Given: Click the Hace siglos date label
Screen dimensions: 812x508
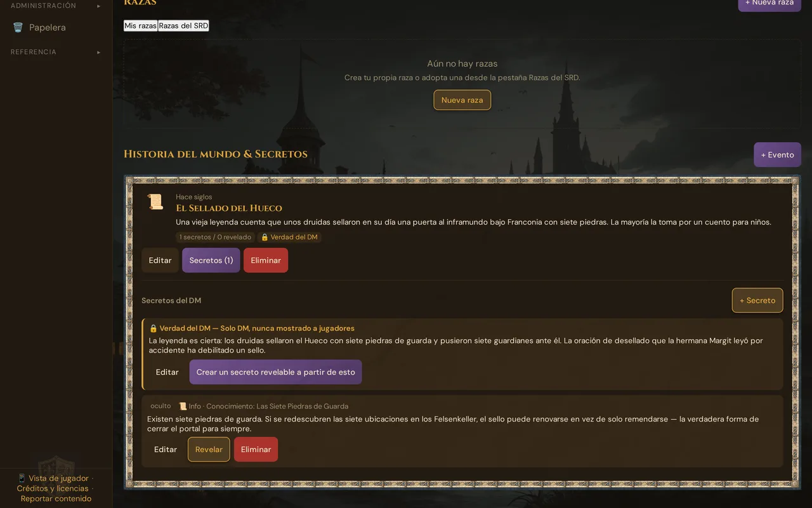Looking at the screenshot, I should (x=194, y=197).
